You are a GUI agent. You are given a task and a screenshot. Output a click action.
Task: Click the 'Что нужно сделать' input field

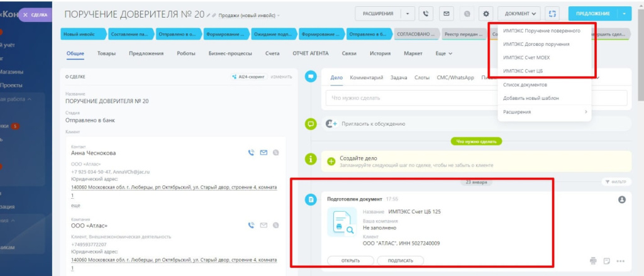[x=475, y=98]
